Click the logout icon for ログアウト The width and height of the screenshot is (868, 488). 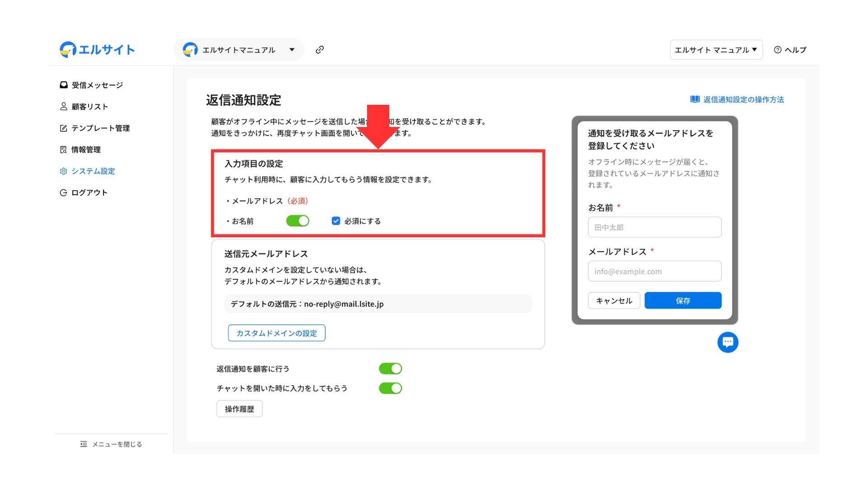[64, 193]
